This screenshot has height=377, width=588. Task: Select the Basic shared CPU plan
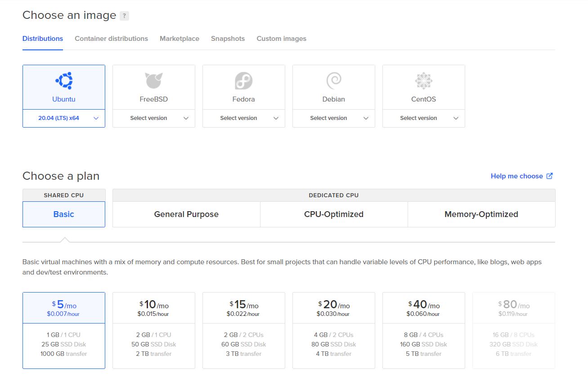tap(64, 214)
